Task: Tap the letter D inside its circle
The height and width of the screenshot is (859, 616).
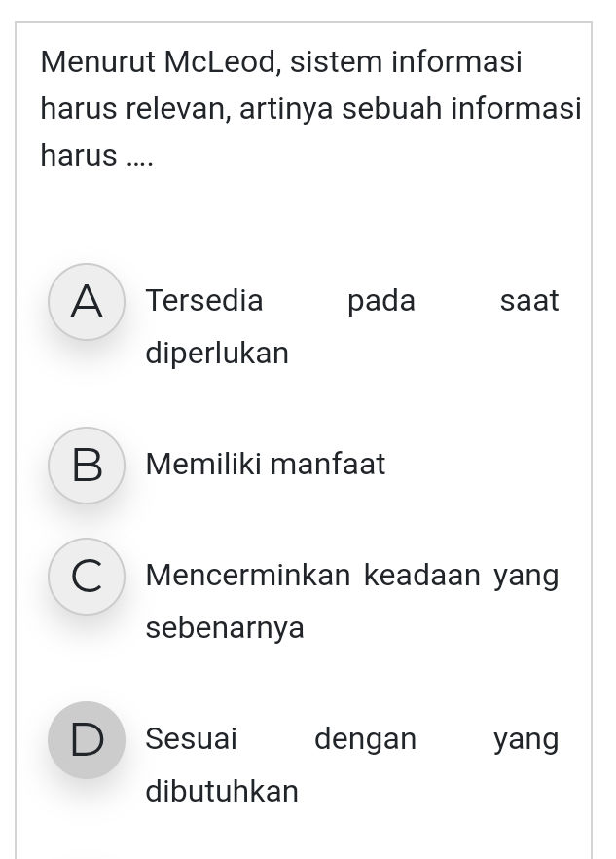Action: [x=87, y=740]
